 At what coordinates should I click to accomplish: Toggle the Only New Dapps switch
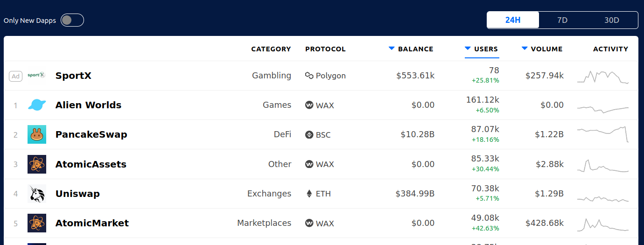pos(72,20)
